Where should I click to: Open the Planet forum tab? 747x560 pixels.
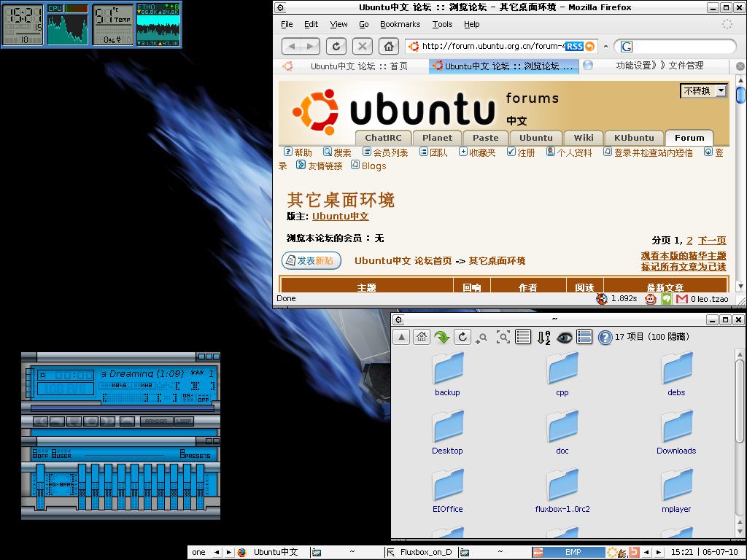pos(438,138)
